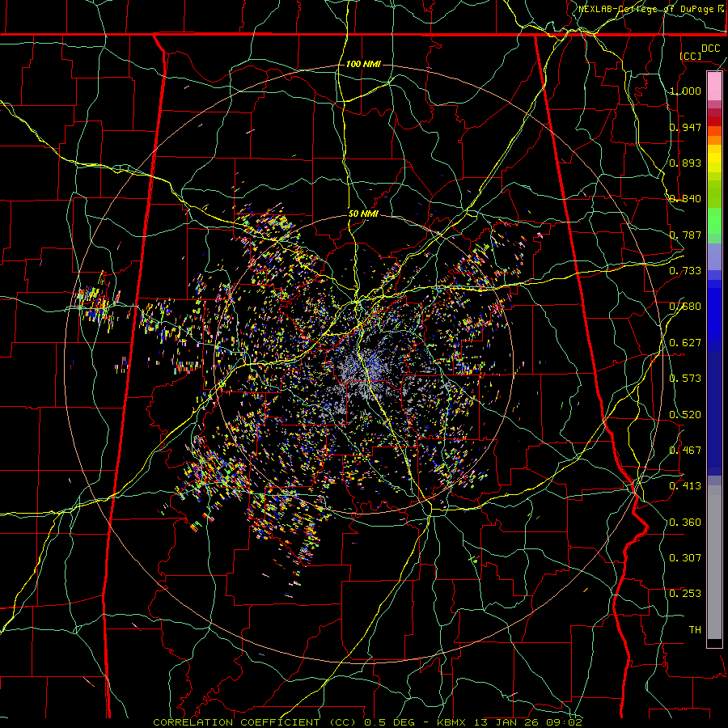Click the [CC] units label
728x728 pixels.
[691, 56]
